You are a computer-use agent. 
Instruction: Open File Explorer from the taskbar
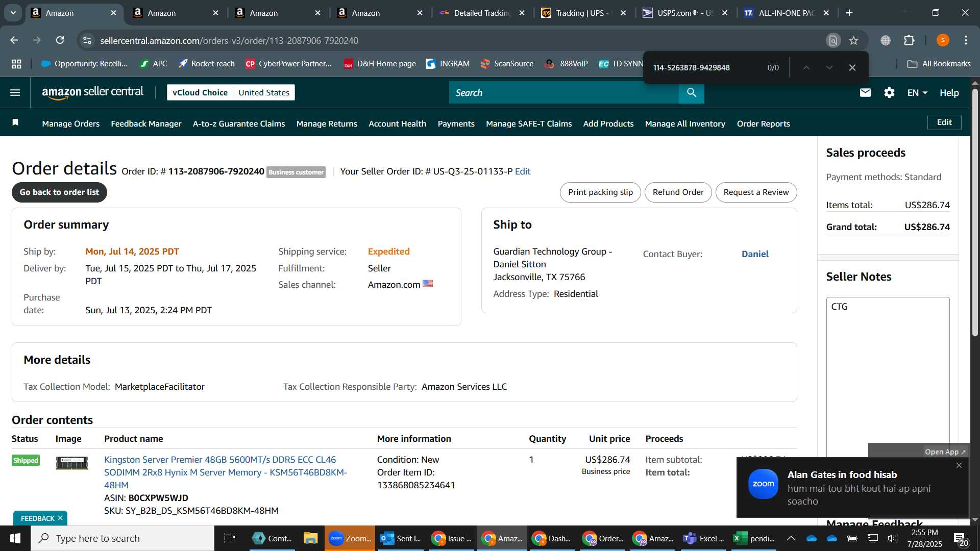click(x=310, y=538)
